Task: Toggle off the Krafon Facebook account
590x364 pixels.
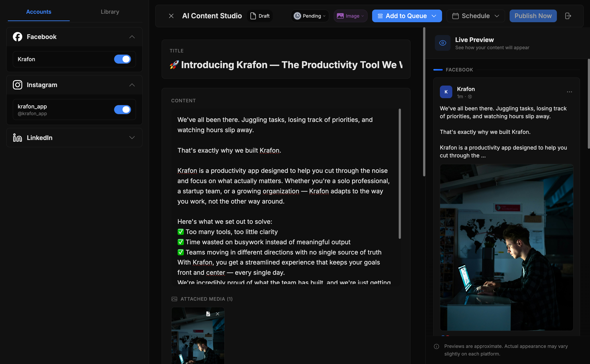Action: [x=122, y=59]
